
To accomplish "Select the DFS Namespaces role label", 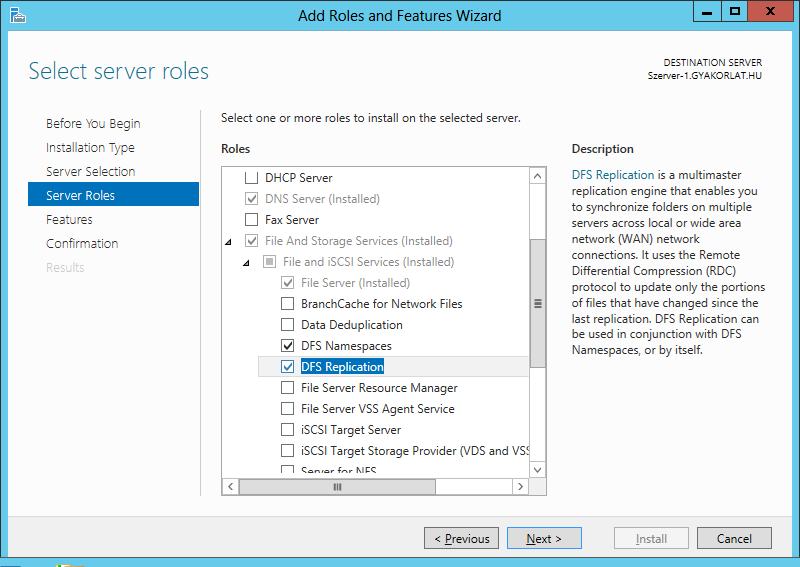I will [x=346, y=346].
